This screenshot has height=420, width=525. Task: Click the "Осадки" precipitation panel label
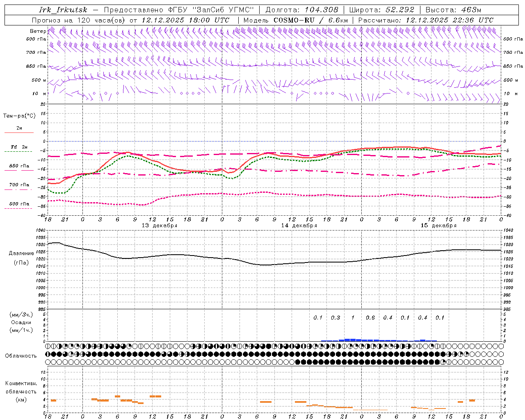21,322
